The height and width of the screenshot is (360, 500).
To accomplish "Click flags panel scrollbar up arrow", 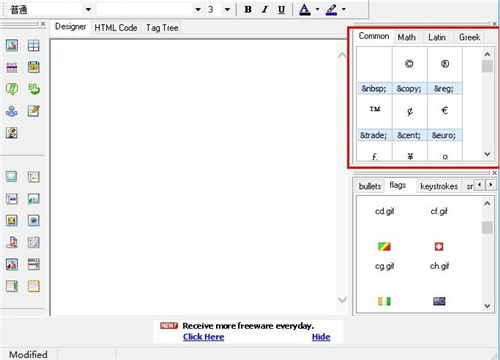I will click(487, 203).
